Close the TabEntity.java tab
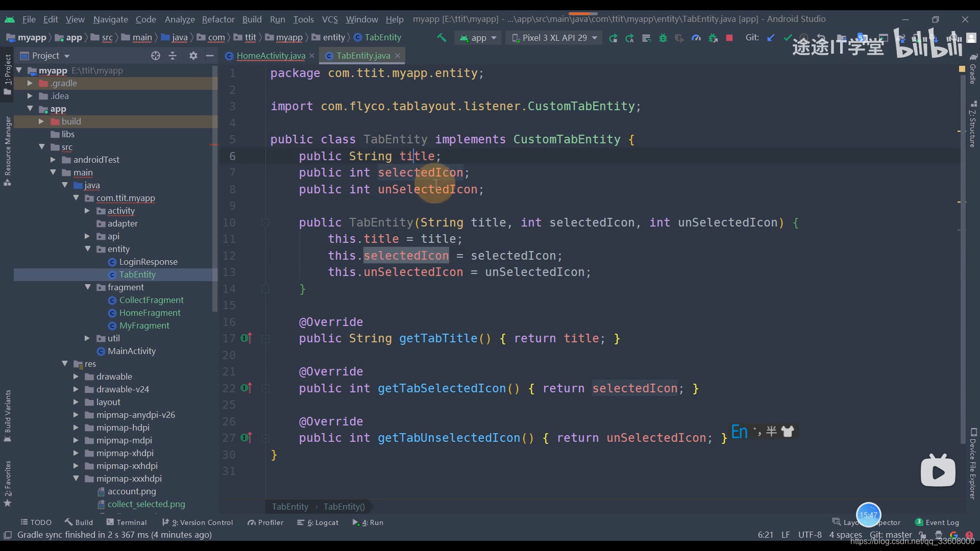The width and height of the screenshot is (980, 551). [x=398, y=56]
